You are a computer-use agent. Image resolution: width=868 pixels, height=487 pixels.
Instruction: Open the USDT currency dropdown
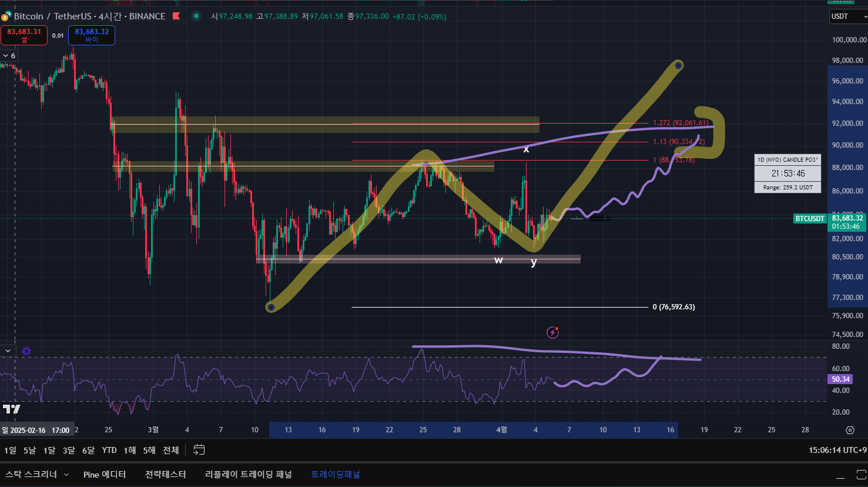pos(848,16)
